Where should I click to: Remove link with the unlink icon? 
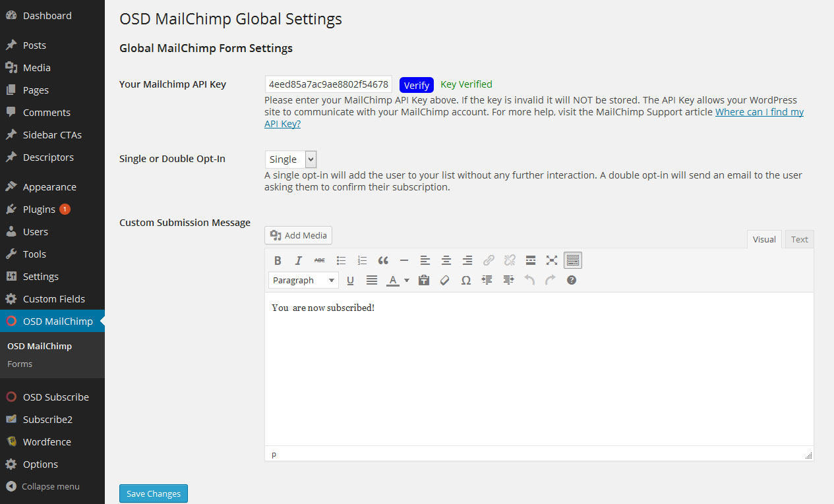point(510,260)
